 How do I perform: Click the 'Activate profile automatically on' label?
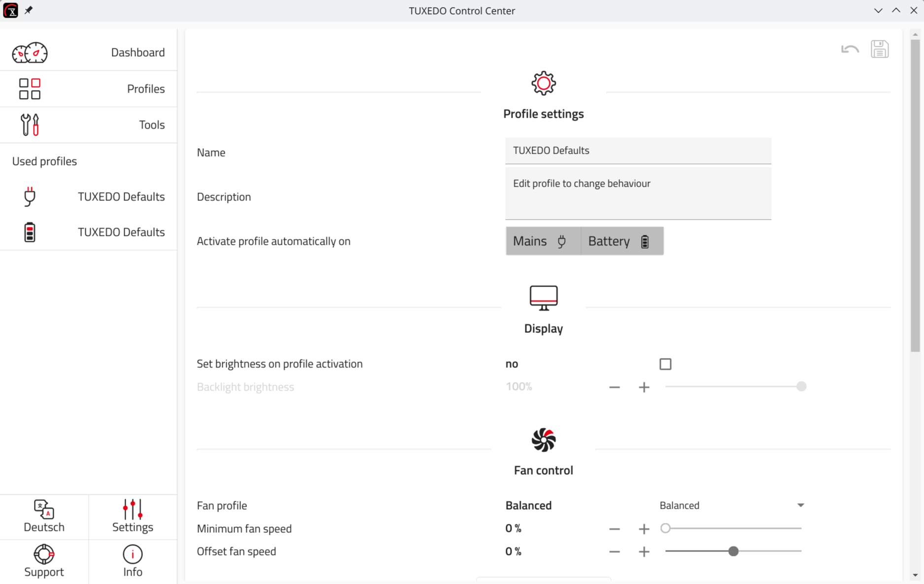274,241
